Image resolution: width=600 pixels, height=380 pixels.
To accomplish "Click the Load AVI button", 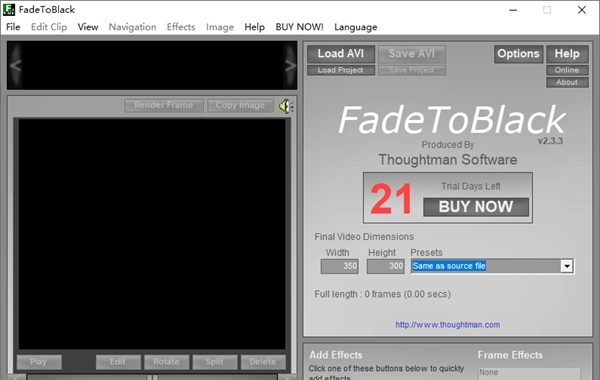I will (341, 54).
